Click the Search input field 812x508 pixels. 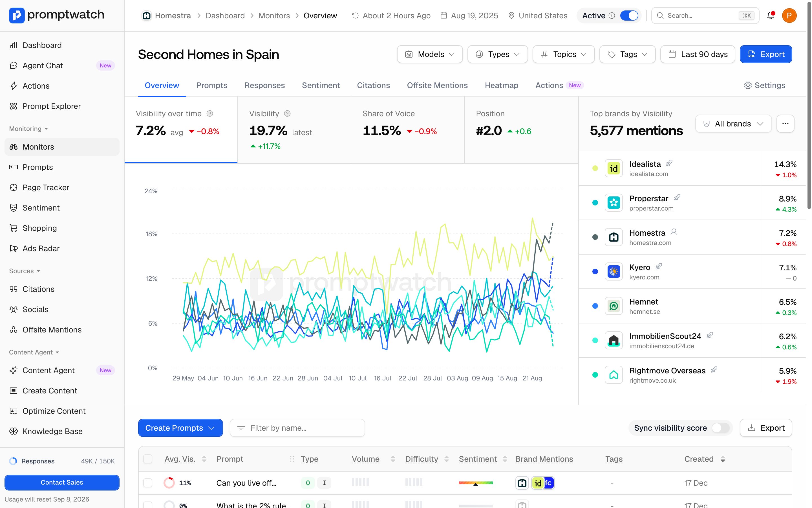[705, 16]
